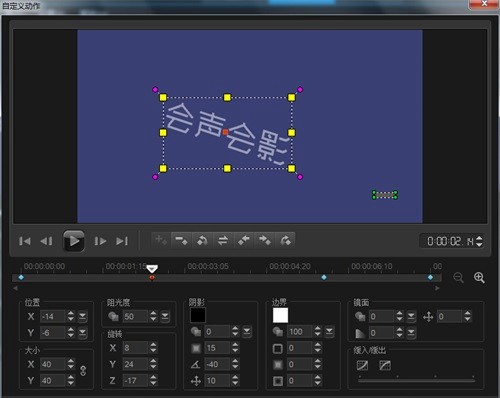
Task: Click the swap keyframes icon with opposing arrows
Action: [x=223, y=240]
